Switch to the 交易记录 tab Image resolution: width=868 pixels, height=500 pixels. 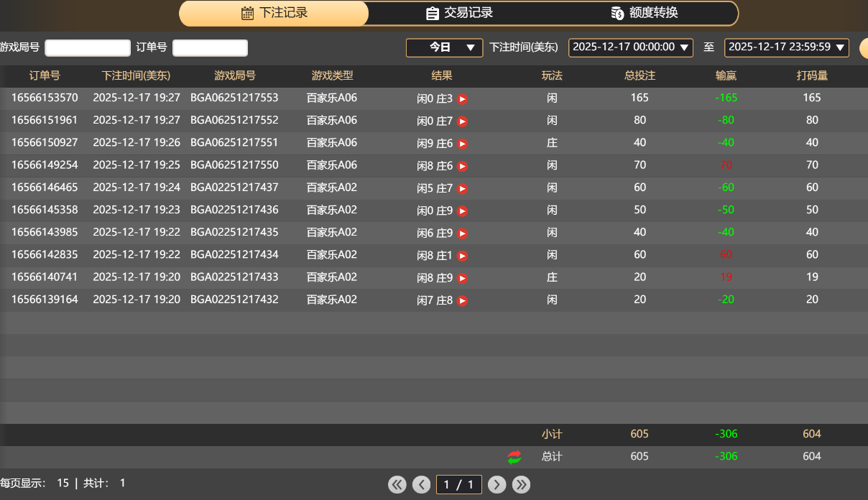pos(459,13)
